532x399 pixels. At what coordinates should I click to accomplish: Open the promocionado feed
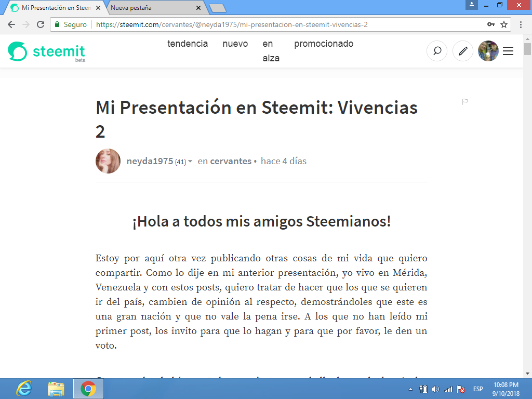(x=324, y=44)
